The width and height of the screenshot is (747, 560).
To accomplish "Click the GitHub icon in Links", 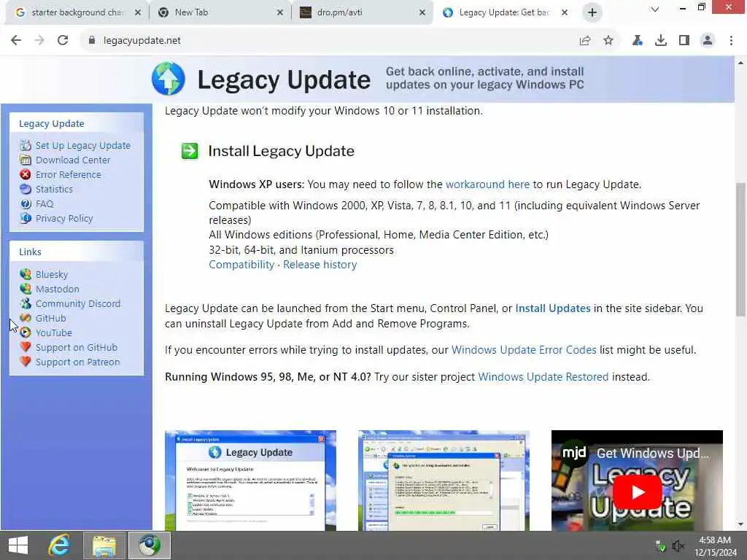I will pos(26,318).
